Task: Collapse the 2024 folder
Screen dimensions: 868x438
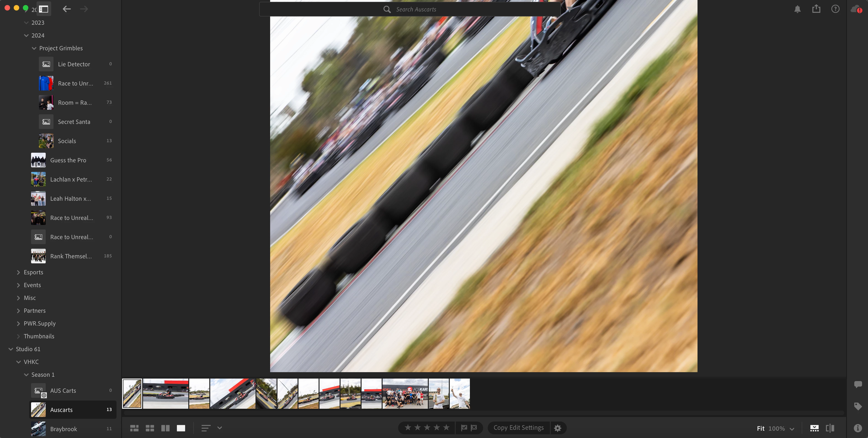Action: click(x=26, y=35)
